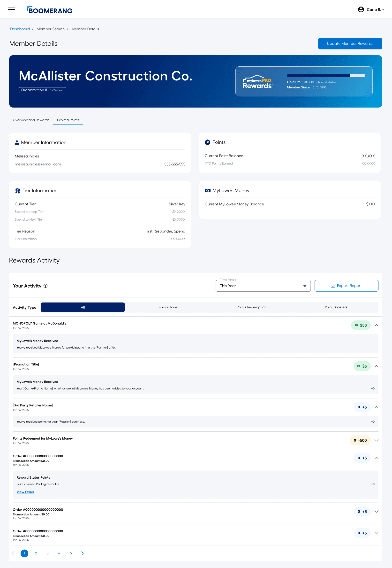Click the Boomerang logo

[x=49, y=10]
